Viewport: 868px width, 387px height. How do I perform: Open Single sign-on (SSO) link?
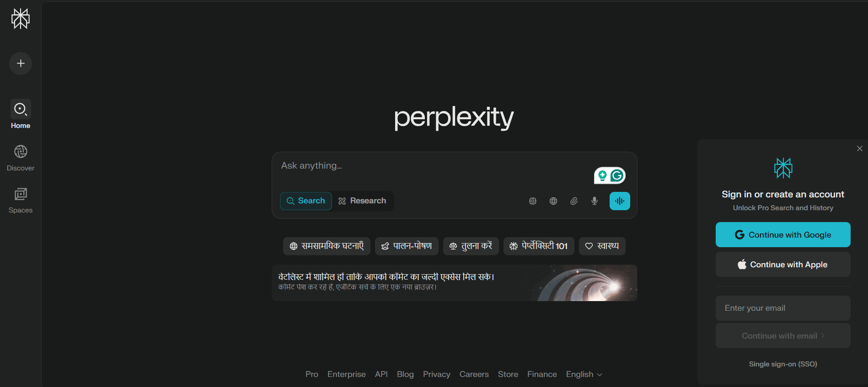pos(783,364)
